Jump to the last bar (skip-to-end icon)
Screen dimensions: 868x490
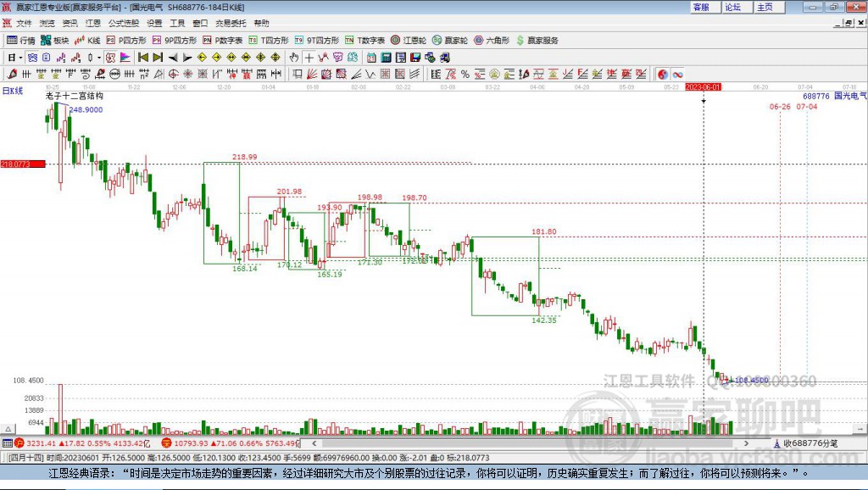[158, 57]
